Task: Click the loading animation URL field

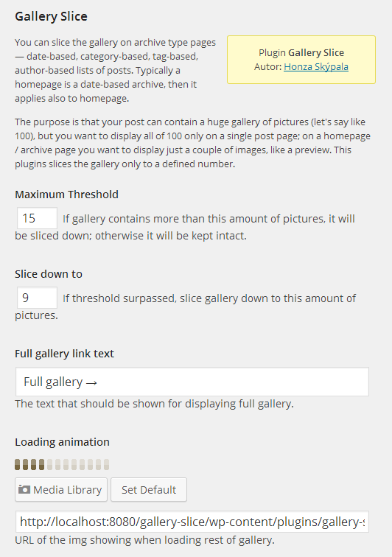Action: [x=192, y=522]
